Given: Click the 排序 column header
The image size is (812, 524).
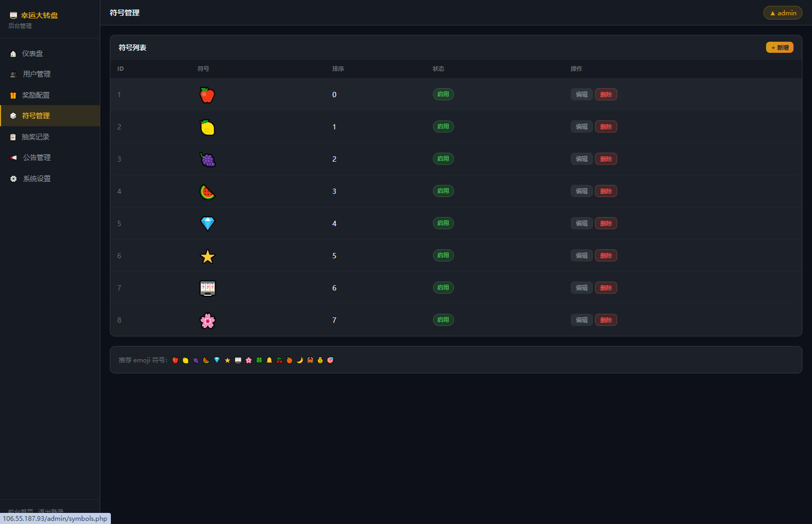Looking at the screenshot, I should (x=338, y=69).
